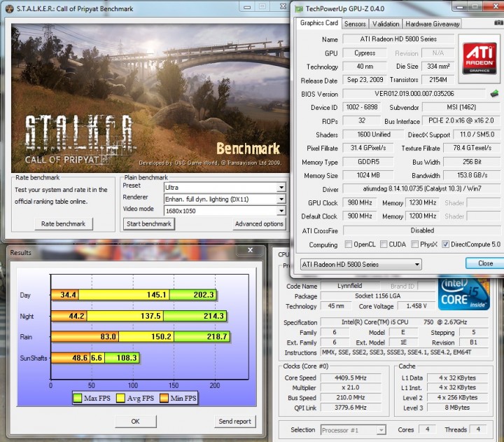Image resolution: width=504 pixels, height=442 pixels.
Task: Click the Multiplier x 21.0 value
Action: [351, 387]
